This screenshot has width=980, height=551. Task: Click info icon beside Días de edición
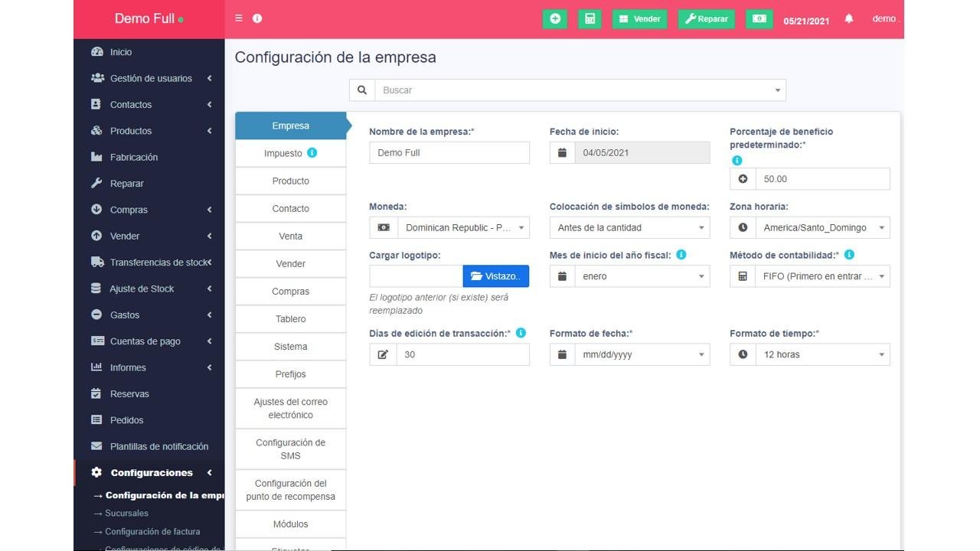[521, 333]
